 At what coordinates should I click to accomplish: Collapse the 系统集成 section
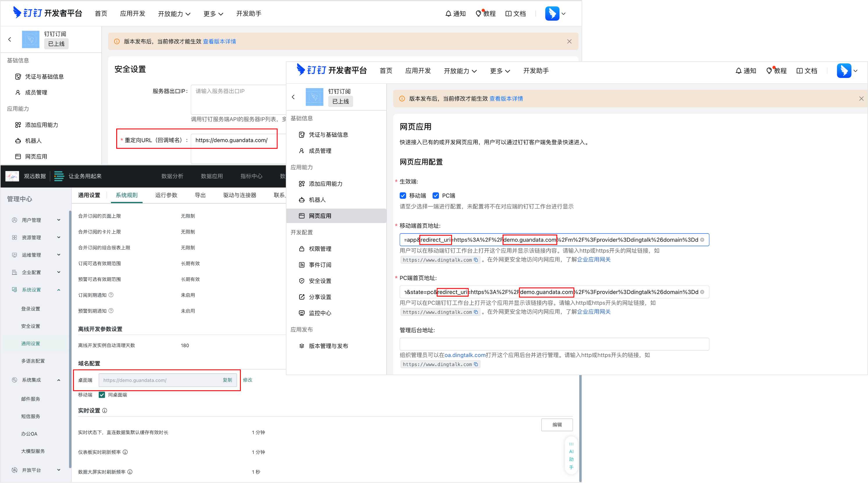pos(59,380)
